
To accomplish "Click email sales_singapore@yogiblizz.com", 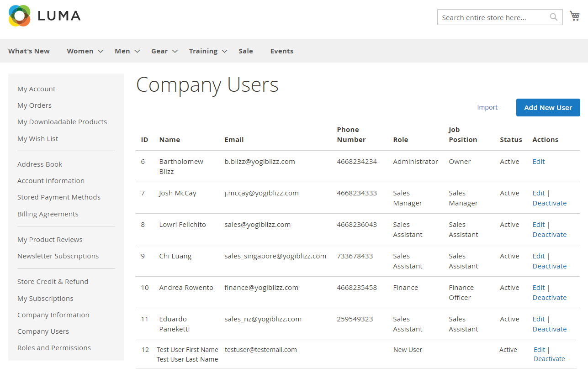I will pos(275,256).
